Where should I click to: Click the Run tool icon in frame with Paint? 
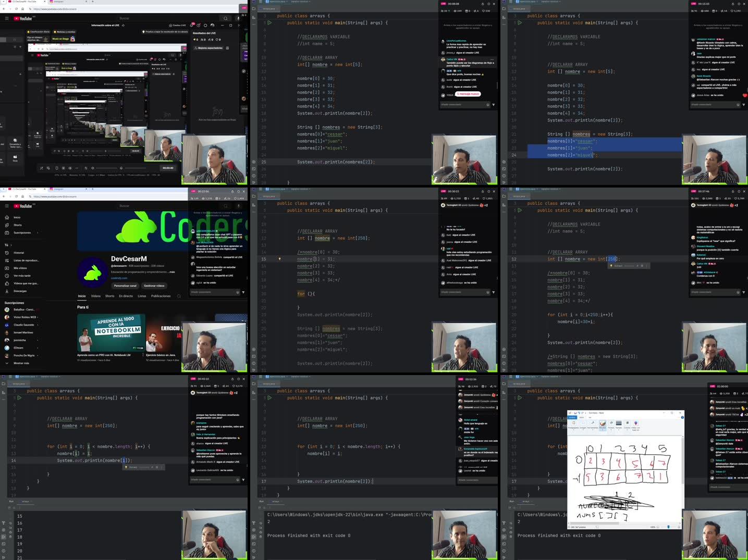click(x=504, y=537)
